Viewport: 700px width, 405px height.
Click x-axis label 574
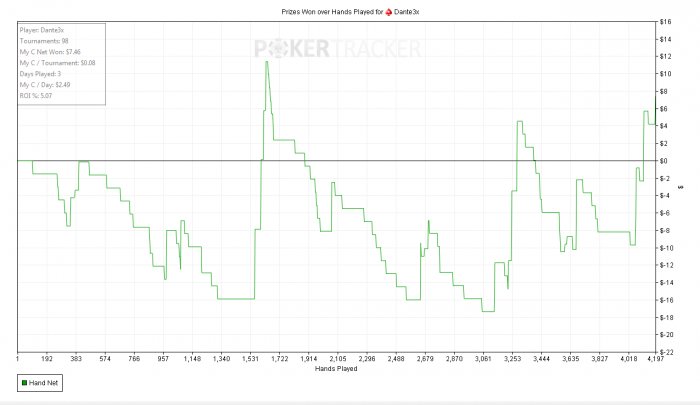pos(105,359)
